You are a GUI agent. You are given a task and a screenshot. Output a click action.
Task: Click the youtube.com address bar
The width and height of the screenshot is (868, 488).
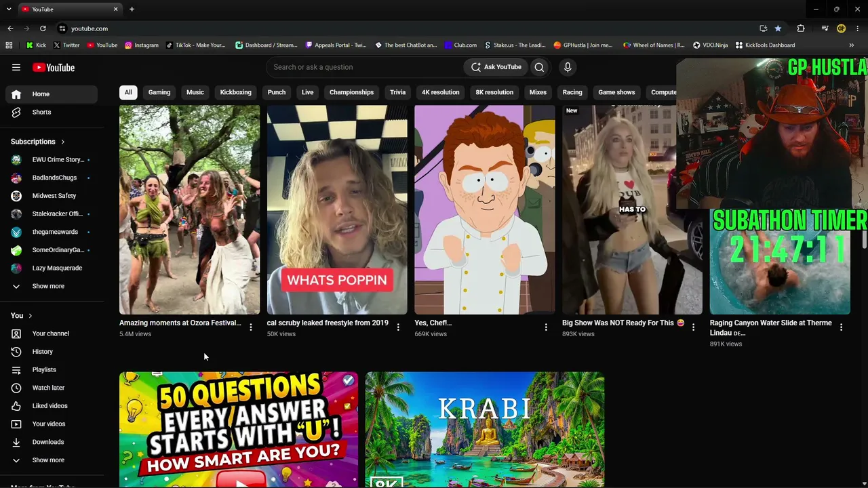[407, 28]
